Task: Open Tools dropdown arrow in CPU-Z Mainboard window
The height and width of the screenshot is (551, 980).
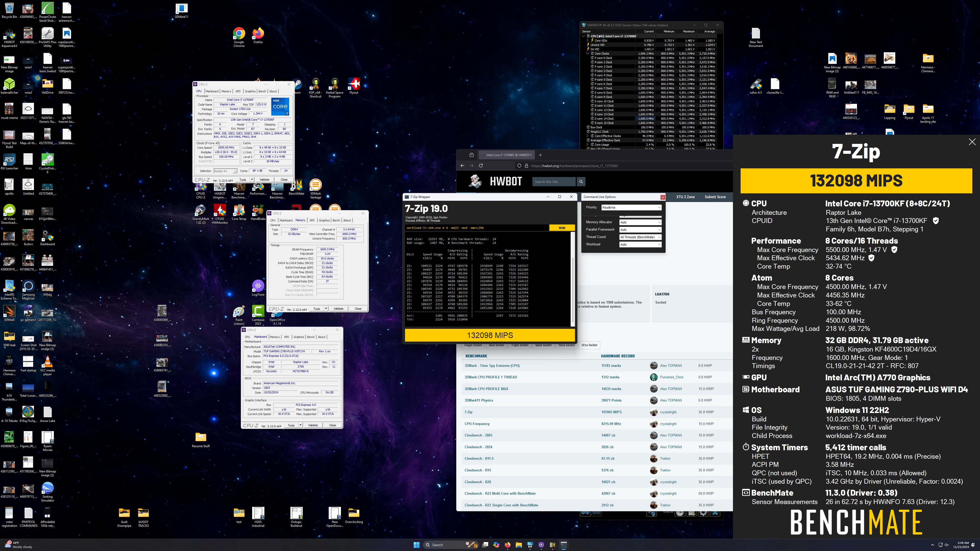Action: click(x=301, y=425)
